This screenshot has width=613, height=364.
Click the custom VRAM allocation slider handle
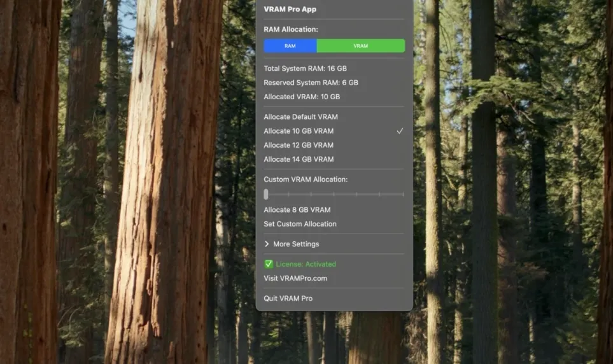point(266,194)
